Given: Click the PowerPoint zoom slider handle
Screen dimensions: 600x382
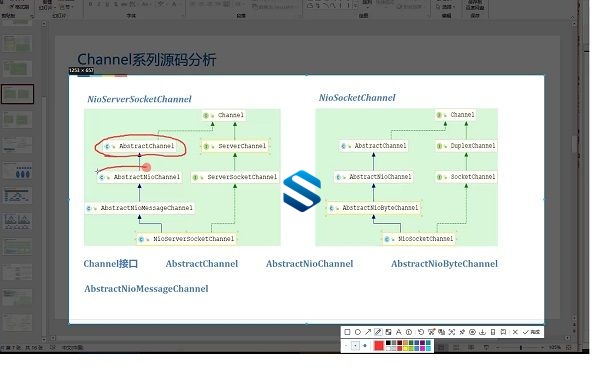Looking at the screenshot, I should (521, 348).
